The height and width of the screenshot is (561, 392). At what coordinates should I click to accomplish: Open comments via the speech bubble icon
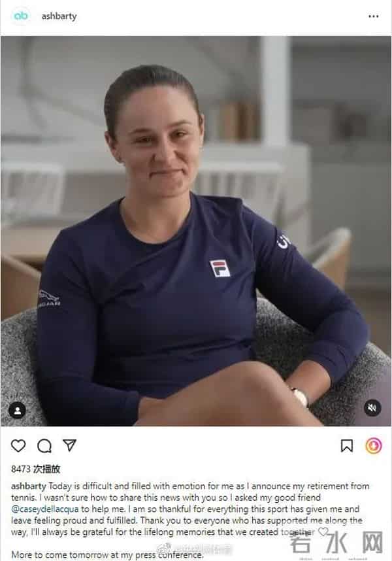point(44,446)
